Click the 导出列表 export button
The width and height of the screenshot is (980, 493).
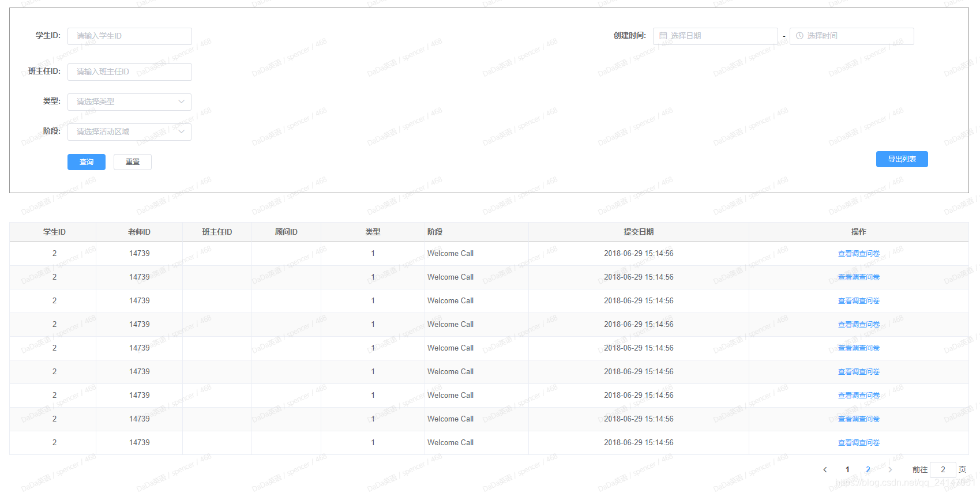coord(902,159)
